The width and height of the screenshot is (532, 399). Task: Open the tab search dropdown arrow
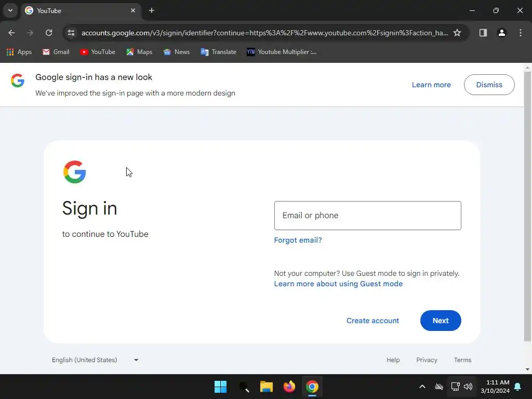pos(10,10)
